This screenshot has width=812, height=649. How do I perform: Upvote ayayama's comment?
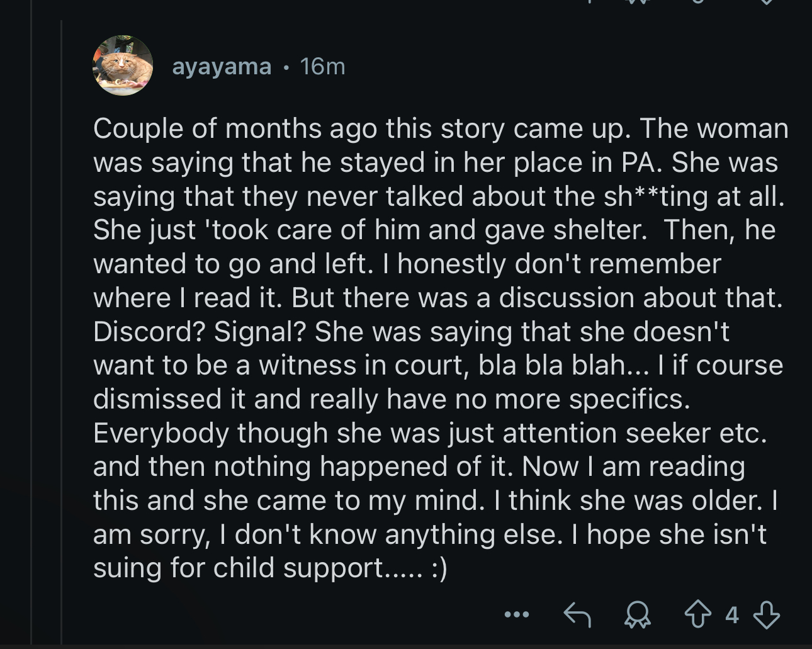point(697,615)
